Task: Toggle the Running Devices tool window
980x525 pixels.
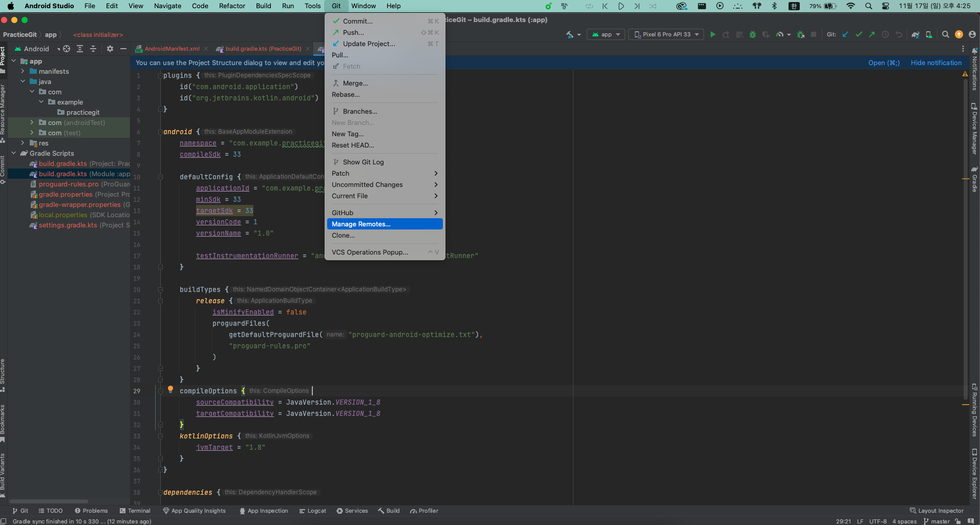Action: 974,410
